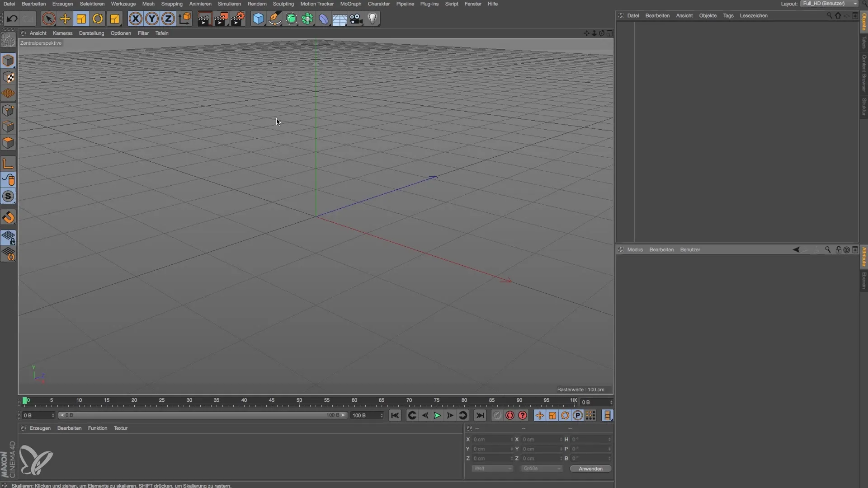
Task: Open material manager Erzeugen menu
Action: pyautogui.click(x=40, y=428)
